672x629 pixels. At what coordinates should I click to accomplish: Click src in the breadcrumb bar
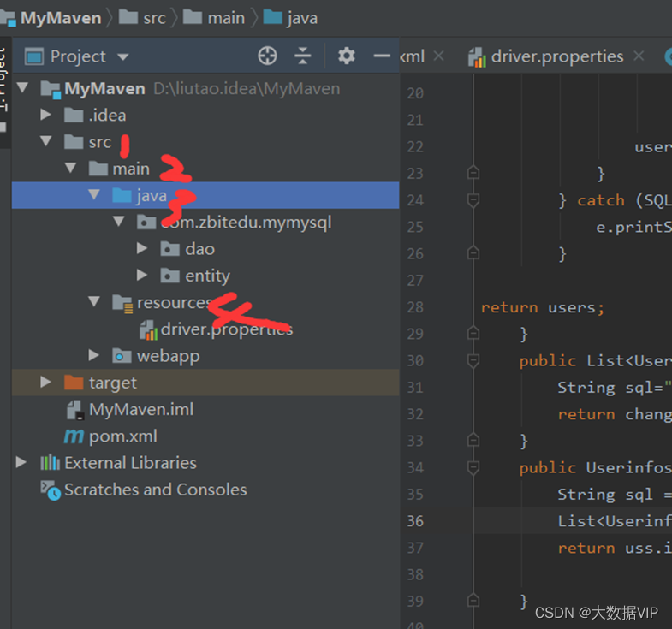coord(154,18)
